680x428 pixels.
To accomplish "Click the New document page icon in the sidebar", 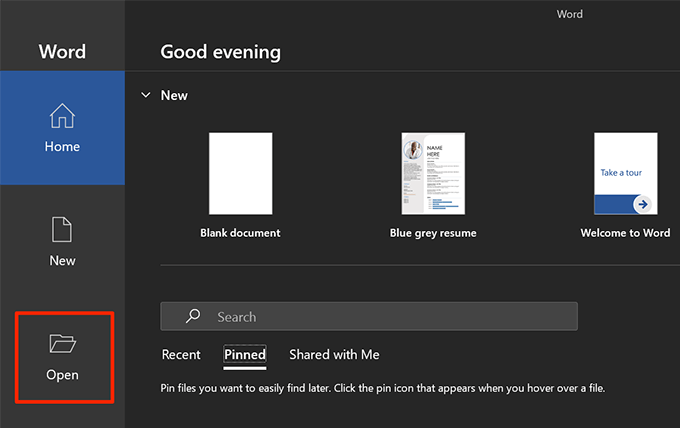I will click(x=62, y=230).
